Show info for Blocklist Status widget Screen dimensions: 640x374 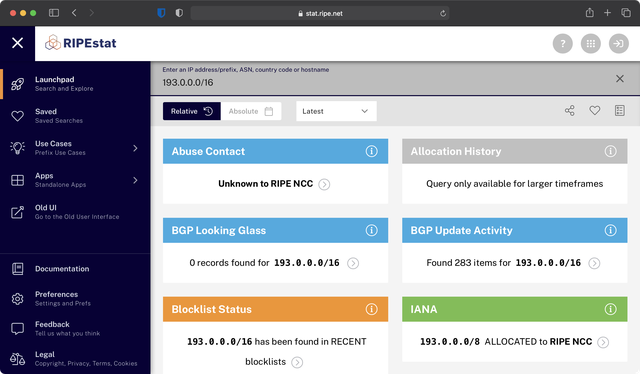coord(371,309)
